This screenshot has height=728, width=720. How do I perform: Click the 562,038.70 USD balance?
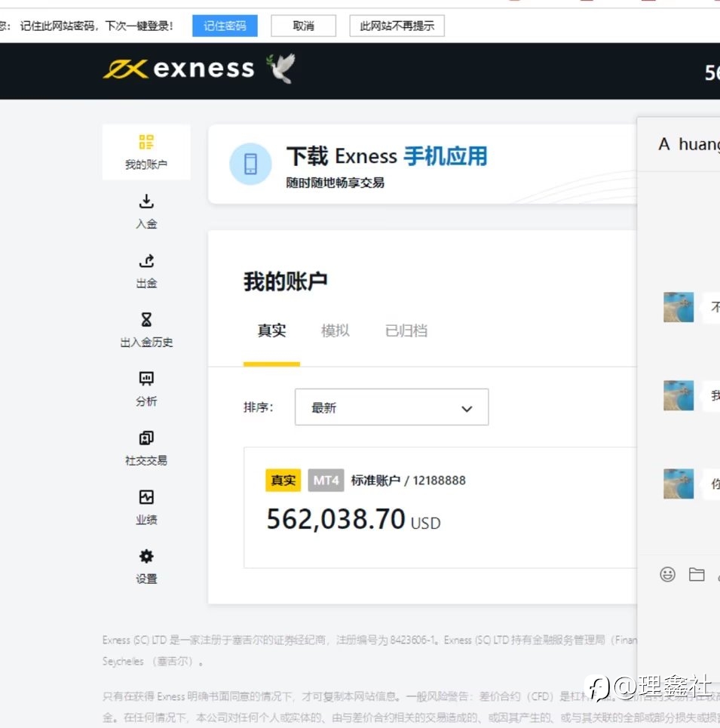coord(354,519)
